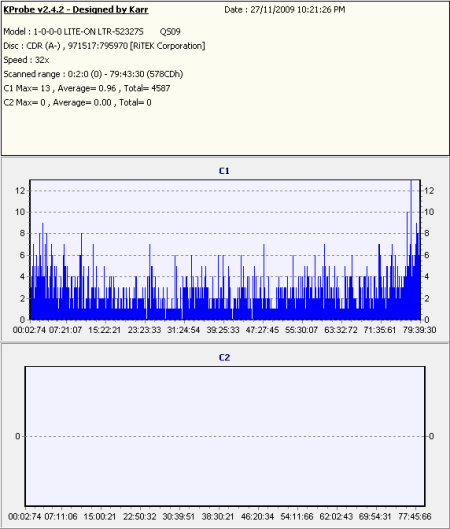Click the C1 Max statistics line
450x529 pixels.
pos(87,88)
